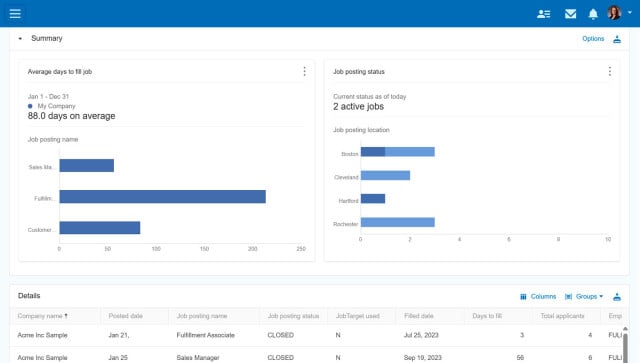Collapse the Summary section

(x=20, y=38)
